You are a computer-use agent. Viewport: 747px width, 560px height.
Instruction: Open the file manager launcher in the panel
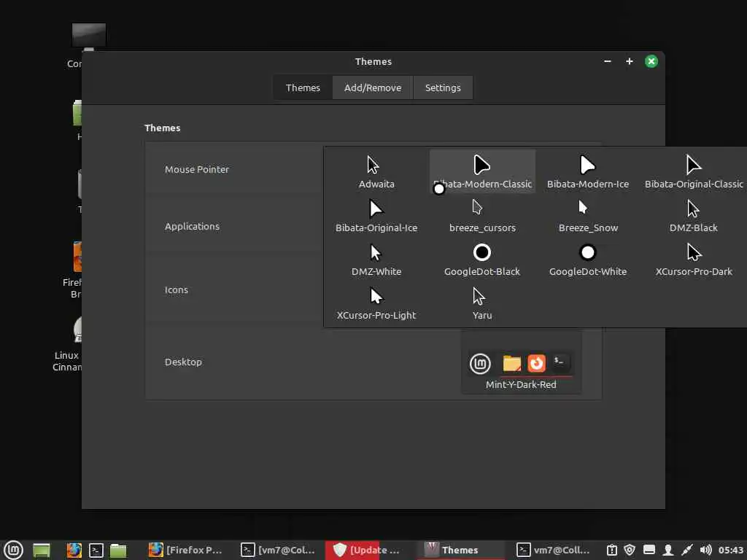(118, 551)
